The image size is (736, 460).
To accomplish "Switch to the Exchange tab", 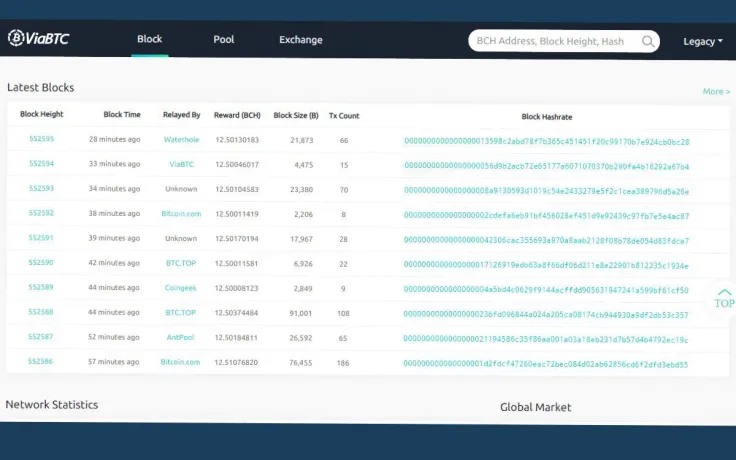I will 301,40.
